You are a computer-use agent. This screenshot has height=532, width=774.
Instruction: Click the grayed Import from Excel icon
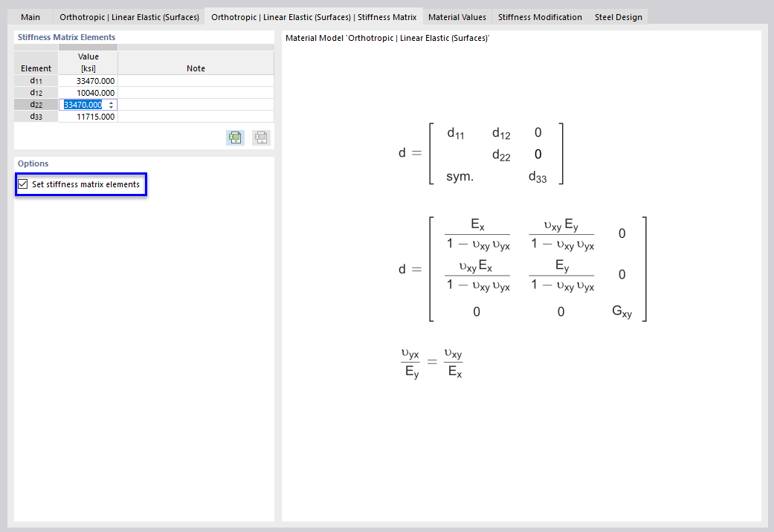260,137
